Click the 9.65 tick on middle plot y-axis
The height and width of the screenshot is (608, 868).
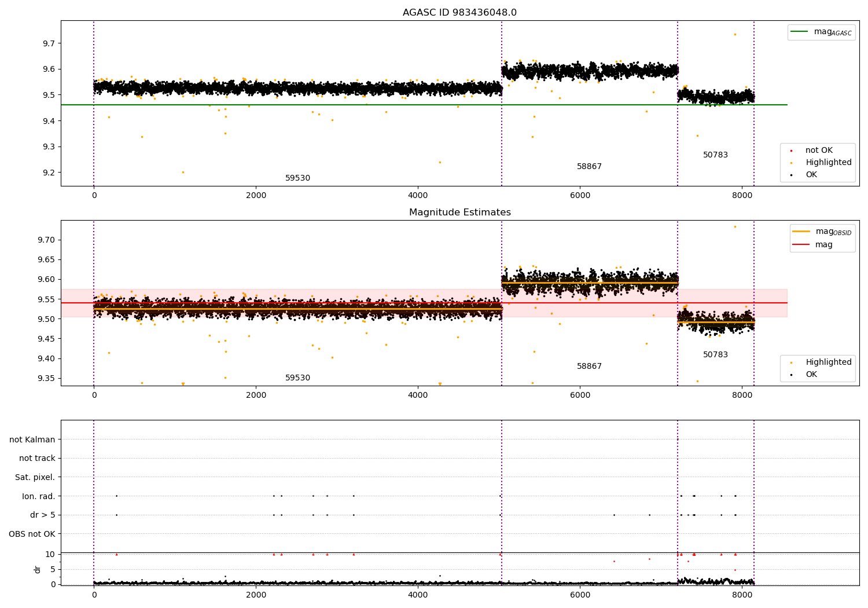click(46, 260)
